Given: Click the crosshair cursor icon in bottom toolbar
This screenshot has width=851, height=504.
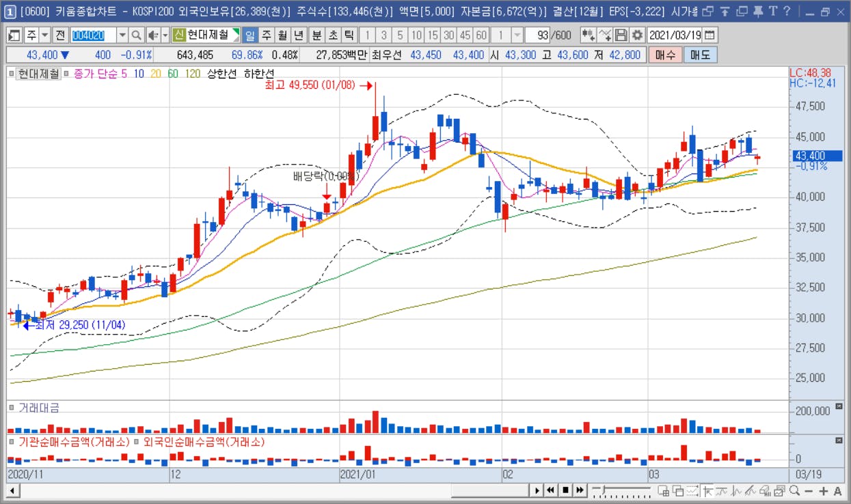Looking at the screenshot, I should click(x=709, y=490).
